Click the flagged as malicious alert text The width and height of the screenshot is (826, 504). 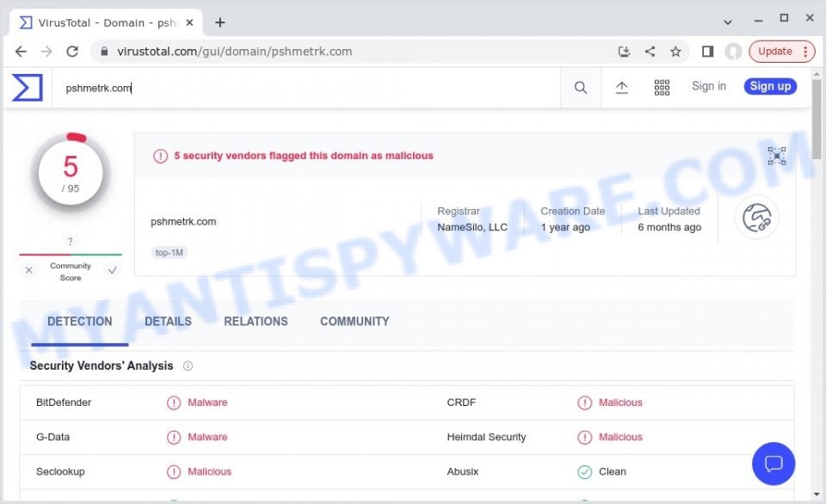coord(304,156)
